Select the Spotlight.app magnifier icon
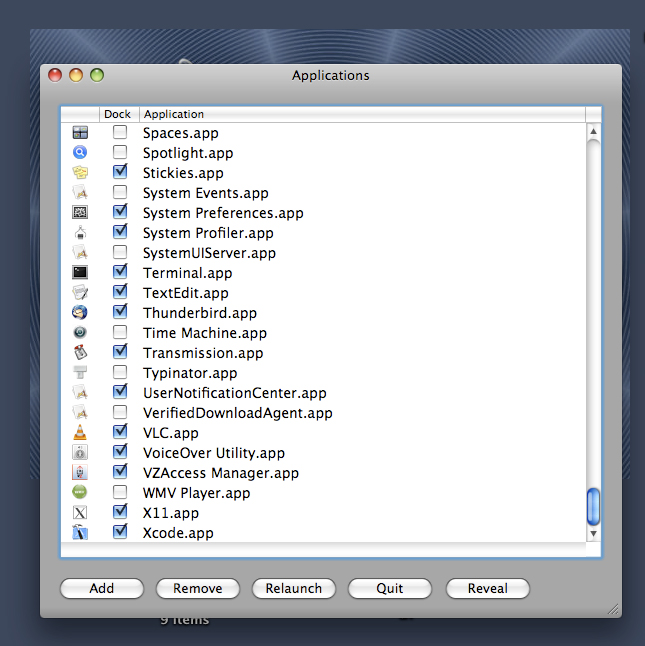Viewport: 645px width, 646px height. pyautogui.click(x=80, y=152)
